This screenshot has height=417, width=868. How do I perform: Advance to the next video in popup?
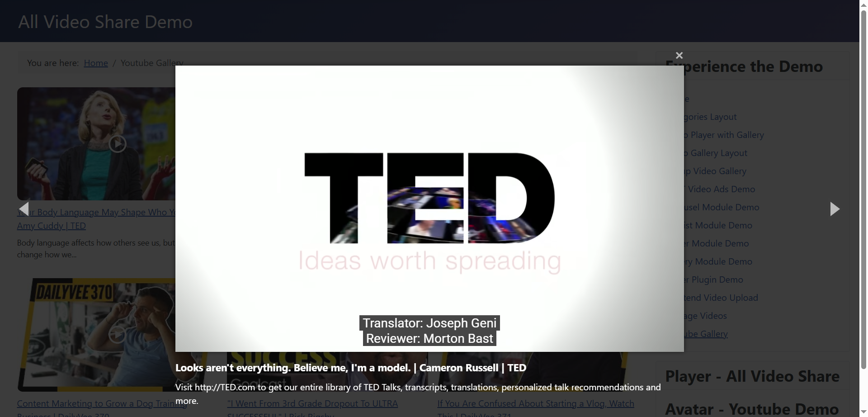coord(835,209)
